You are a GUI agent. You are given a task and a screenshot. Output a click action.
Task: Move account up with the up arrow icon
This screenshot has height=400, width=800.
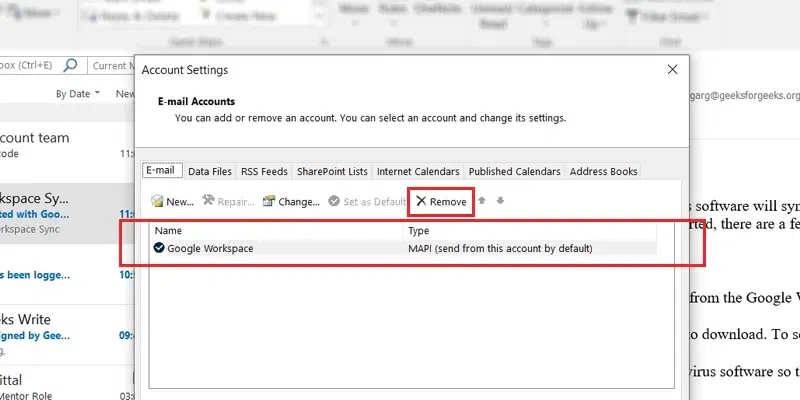click(482, 201)
